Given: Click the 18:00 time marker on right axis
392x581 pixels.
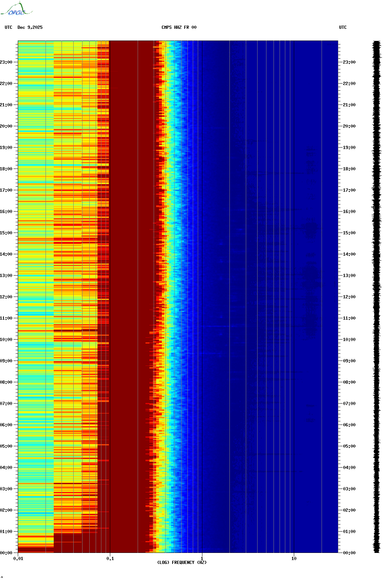Looking at the screenshot, I should (x=349, y=169).
